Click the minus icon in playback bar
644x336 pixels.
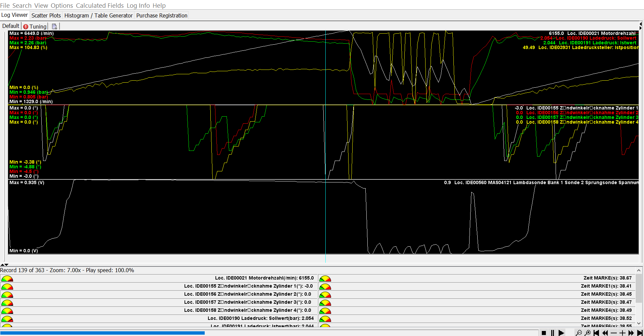coord(614,333)
